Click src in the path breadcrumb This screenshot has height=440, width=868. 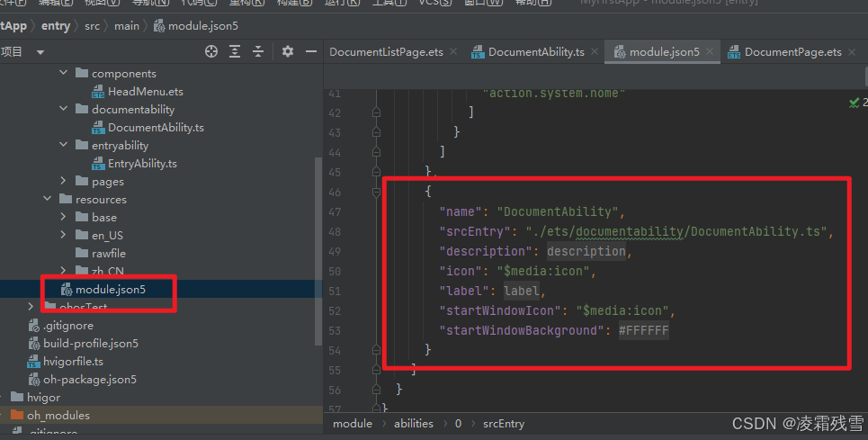tap(93, 26)
